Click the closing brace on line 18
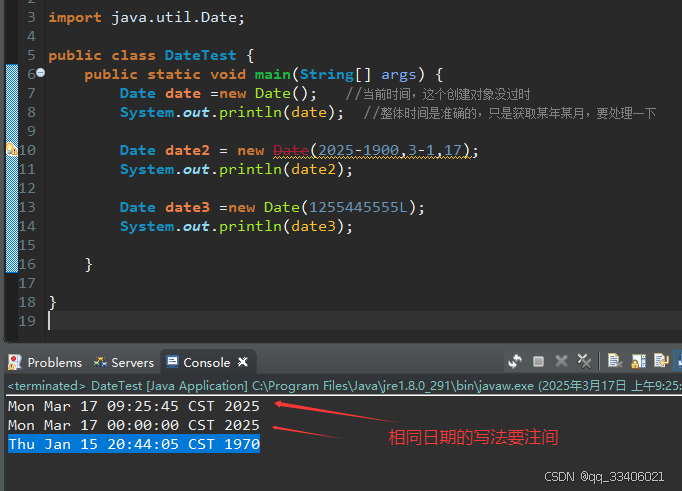 pos(53,302)
